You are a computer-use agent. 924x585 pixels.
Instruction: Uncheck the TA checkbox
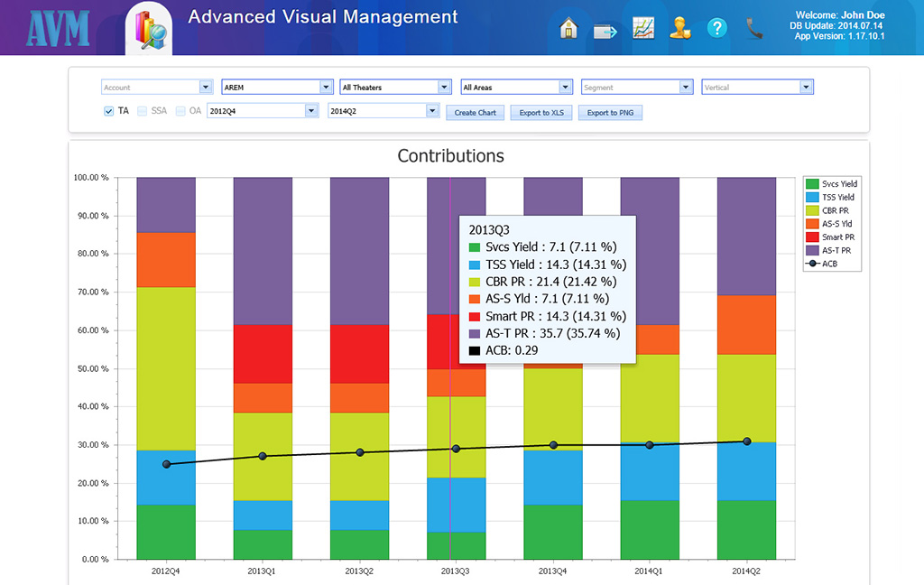pos(109,111)
